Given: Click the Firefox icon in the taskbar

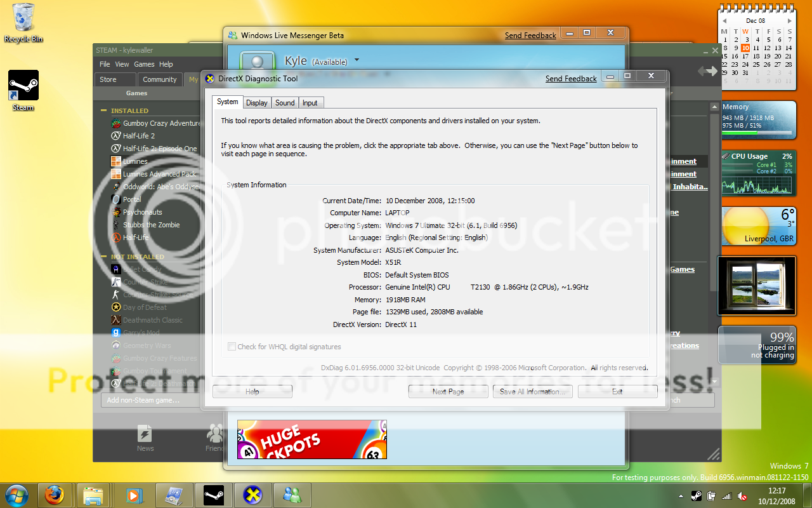Looking at the screenshot, I should pos(55,494).
